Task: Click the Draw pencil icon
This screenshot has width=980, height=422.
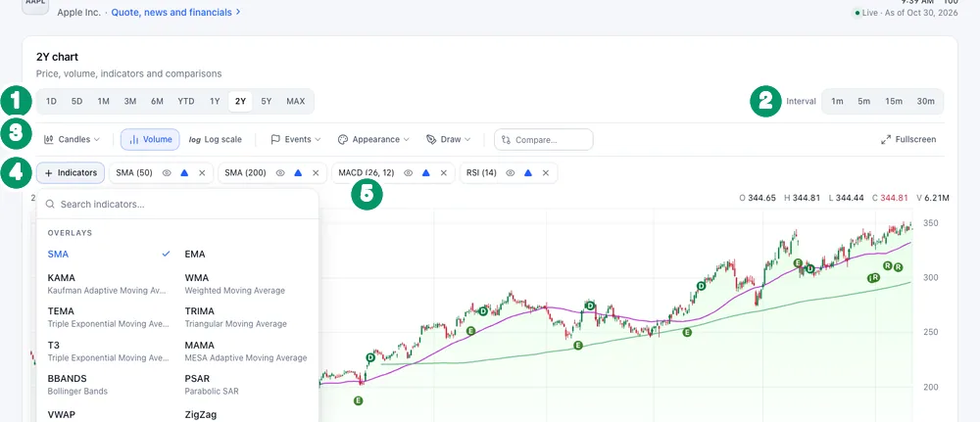Action: 430,140
